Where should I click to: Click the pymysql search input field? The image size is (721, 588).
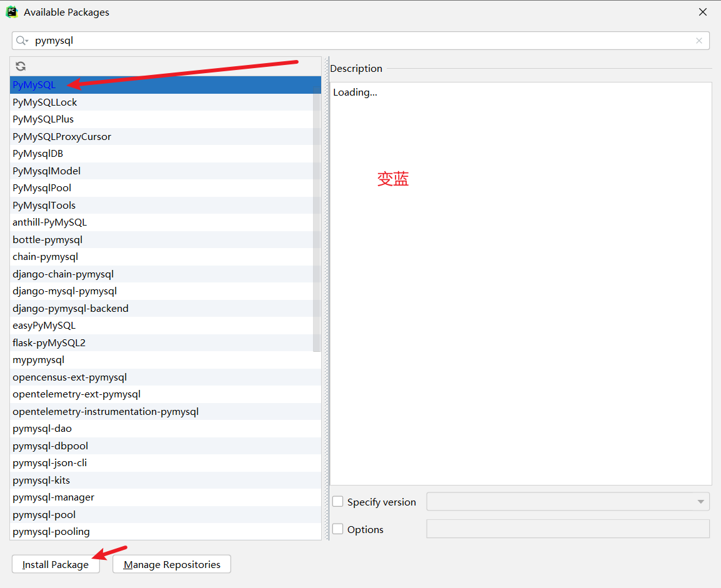pos(361,41)
